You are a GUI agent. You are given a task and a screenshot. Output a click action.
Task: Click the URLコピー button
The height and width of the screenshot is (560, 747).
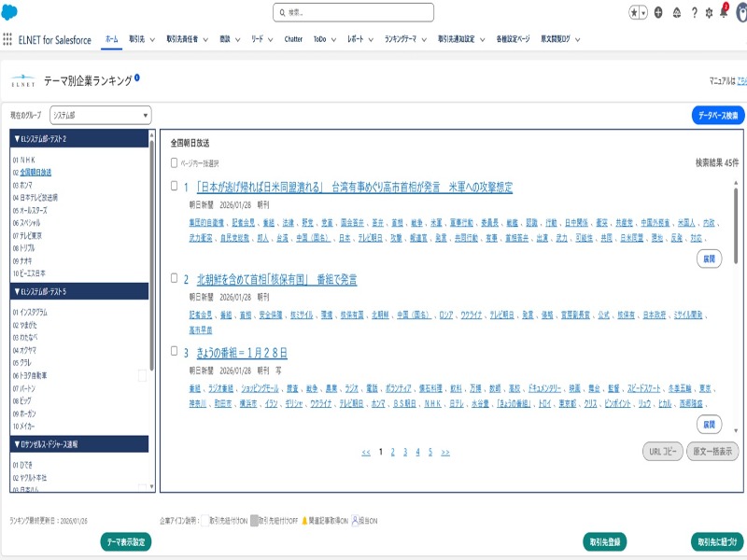tap(663, 452)
